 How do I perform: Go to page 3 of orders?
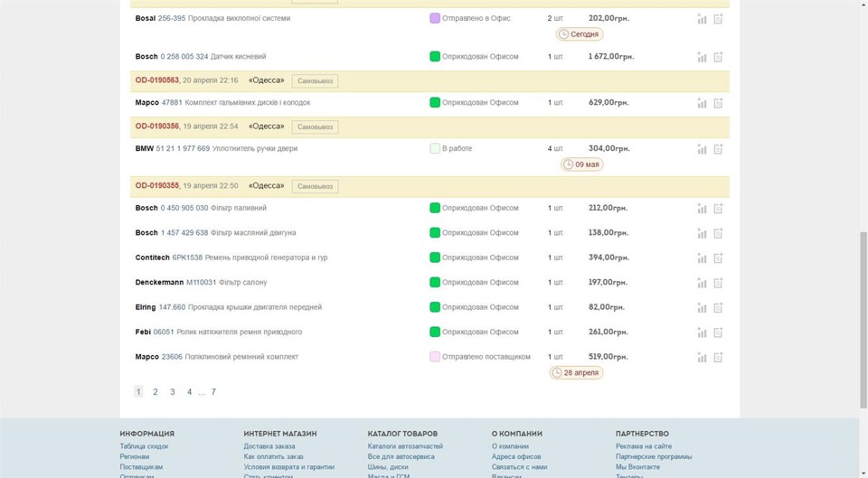[172, 391]
